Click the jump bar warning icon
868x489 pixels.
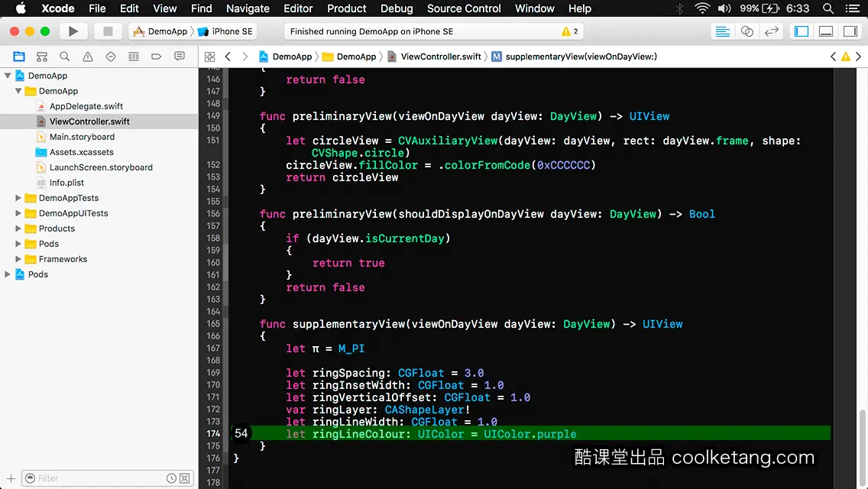[846, 57]
